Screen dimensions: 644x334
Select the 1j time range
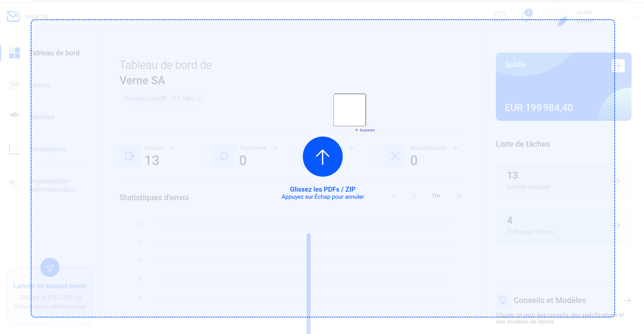(393, 195)
